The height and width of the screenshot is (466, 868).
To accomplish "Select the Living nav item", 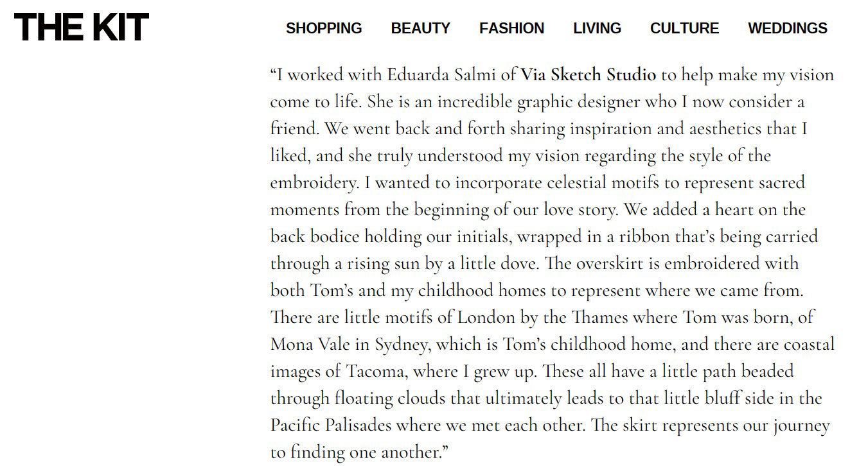I will tap(597, 28).
